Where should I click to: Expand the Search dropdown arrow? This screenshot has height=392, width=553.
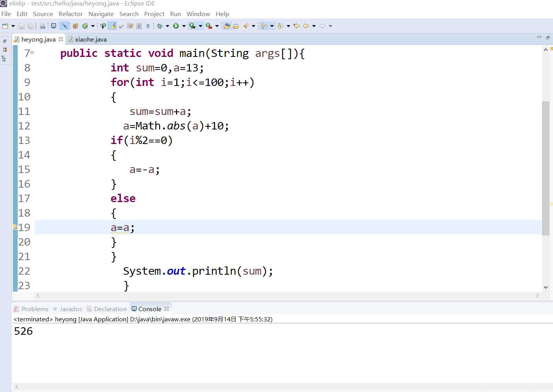click(253, 26)
